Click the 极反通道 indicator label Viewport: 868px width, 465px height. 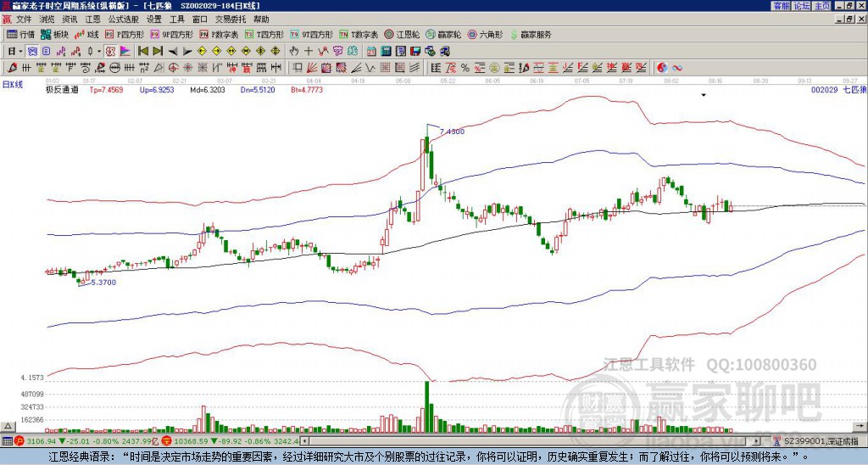pyautogui.click(x=63, y=90)
